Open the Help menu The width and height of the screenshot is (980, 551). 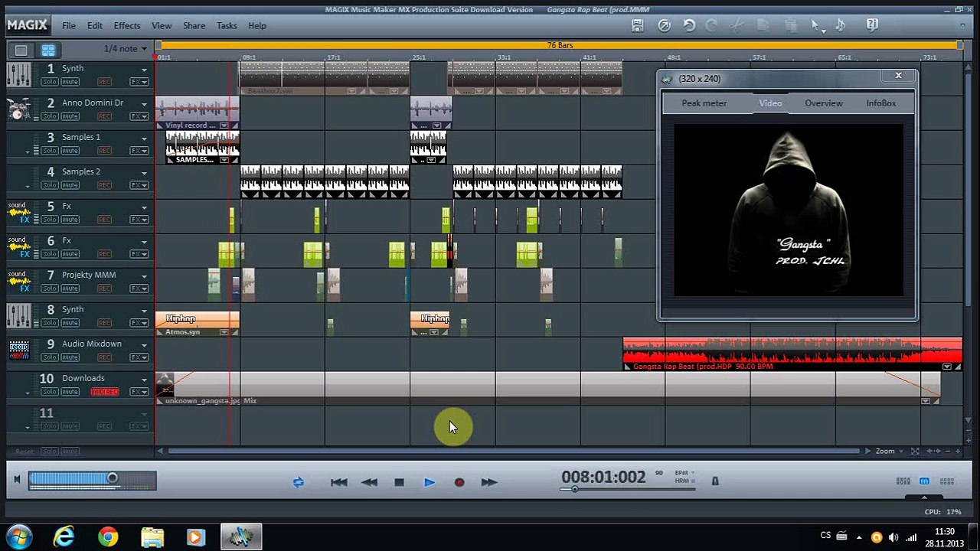[x=257, y=26]
